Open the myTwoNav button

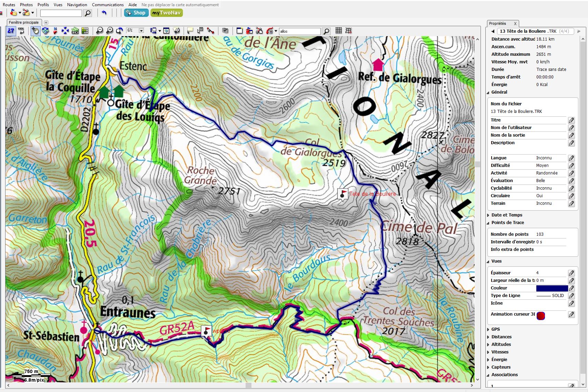point(166,13)
